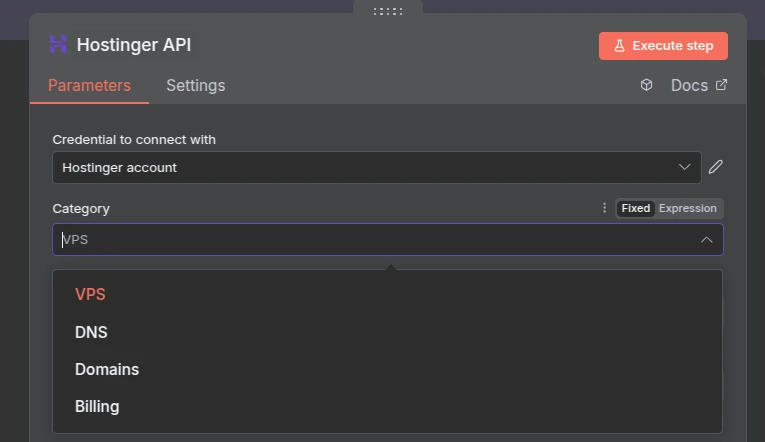Open the Parameters tab
Image resolution: width=765 pixels, height=442 pixels.
click(x=89, y=85)
